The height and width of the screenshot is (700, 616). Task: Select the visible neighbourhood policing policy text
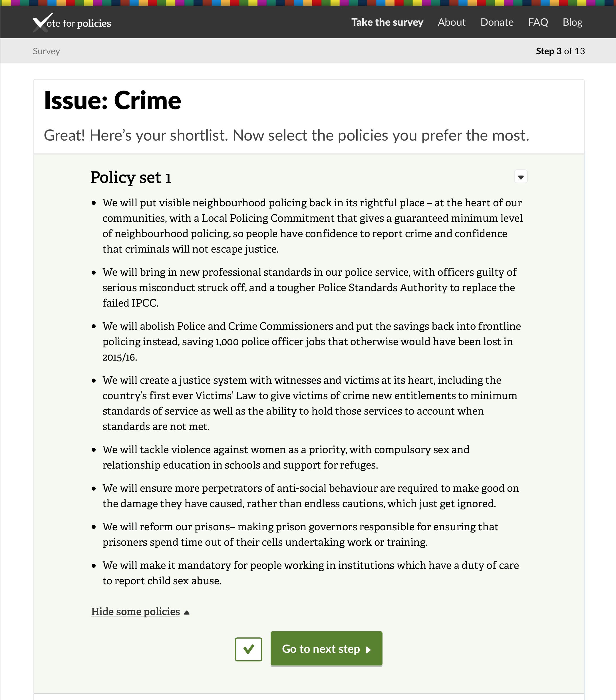[312, 226]
